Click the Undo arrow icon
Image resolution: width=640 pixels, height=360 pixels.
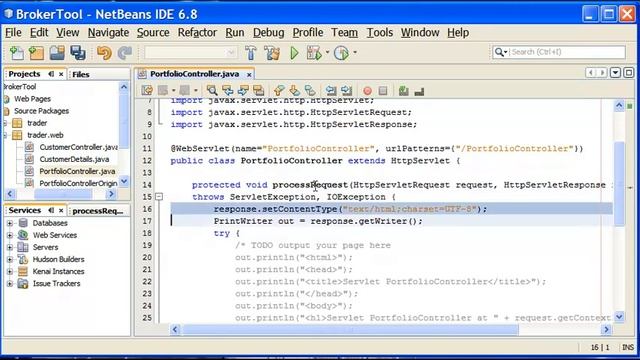(x=104, y=53)
